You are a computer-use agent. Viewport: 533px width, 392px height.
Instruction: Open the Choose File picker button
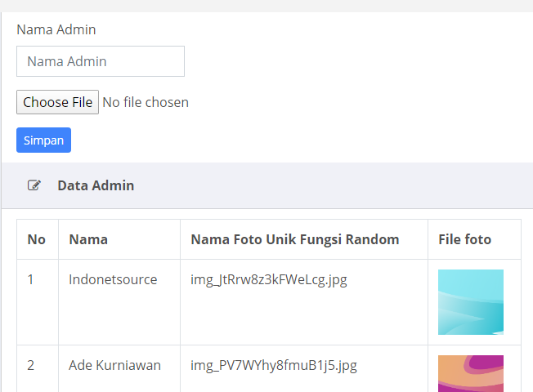57,102
